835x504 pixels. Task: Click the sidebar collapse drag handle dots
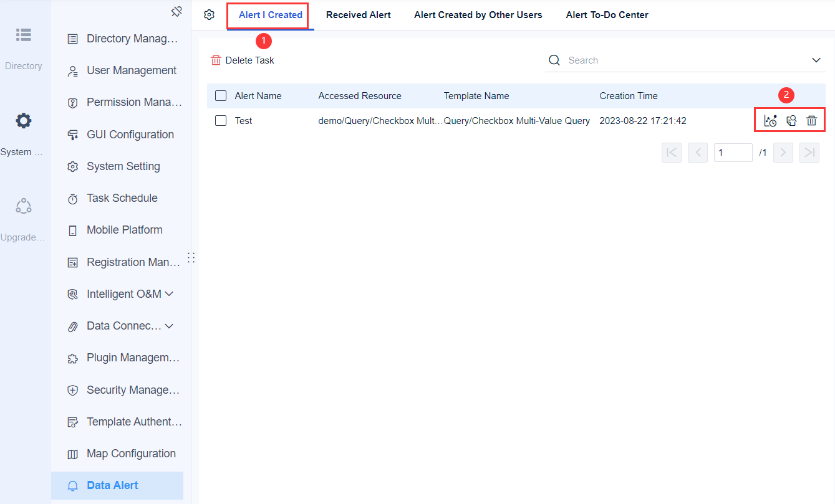coord(191,257)
